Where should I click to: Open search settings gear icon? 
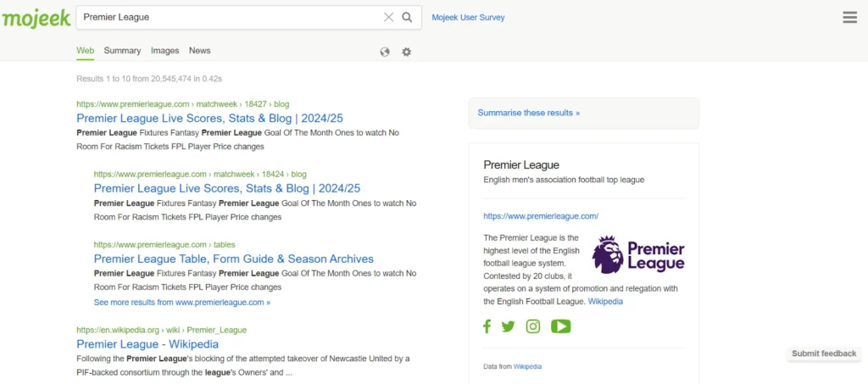click(406, 52)
